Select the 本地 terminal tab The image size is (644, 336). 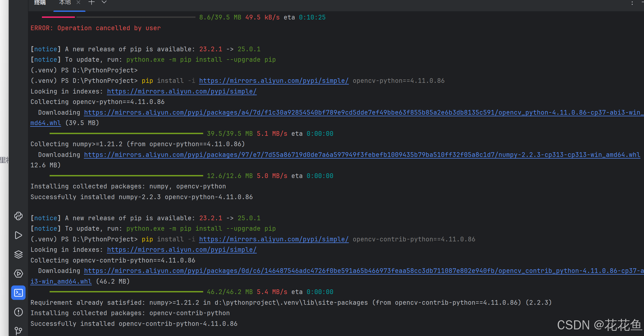[65, 2]
